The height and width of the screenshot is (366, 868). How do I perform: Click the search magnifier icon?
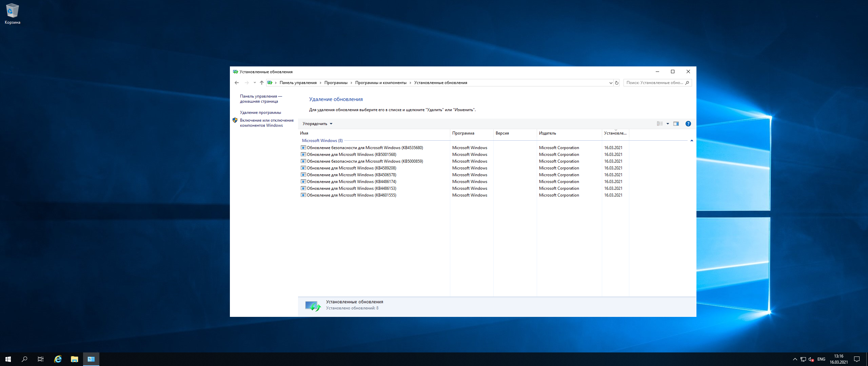tap(687, 83)
